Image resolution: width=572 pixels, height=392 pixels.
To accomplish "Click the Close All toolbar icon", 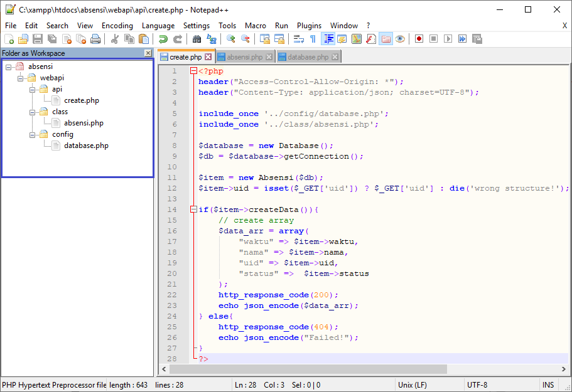I will click(x=81, y=39).
